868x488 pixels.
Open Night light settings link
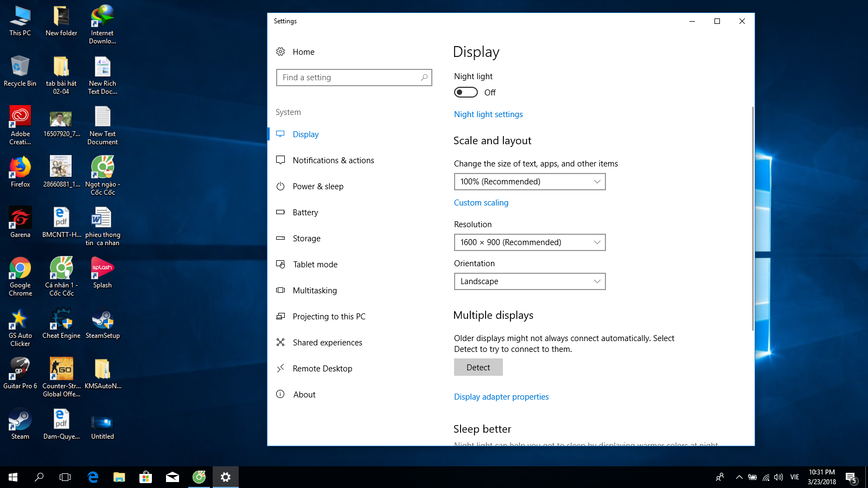pos(488,114)
